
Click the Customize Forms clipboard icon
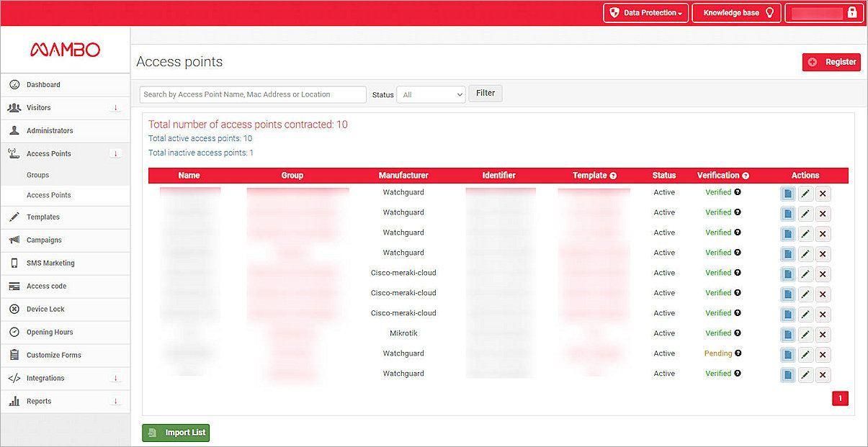click(13, 355)
